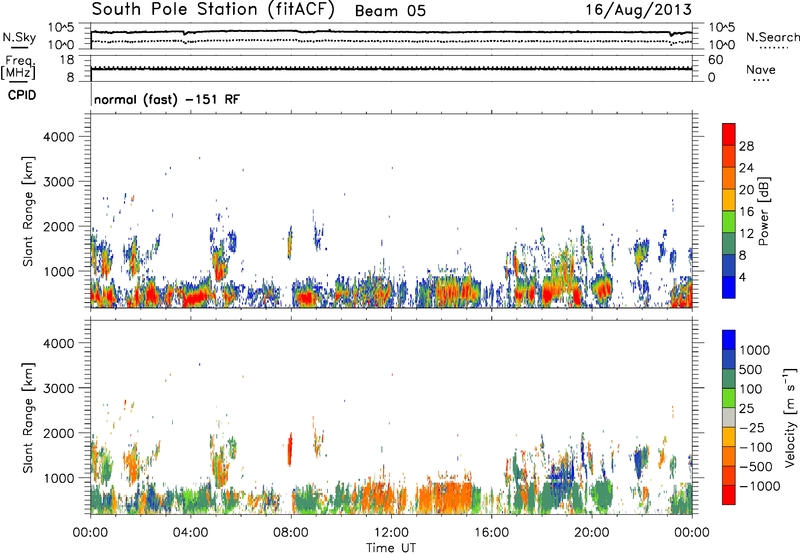Viewport: 800px width, 554px height.
Task: Click the '10^5' left tick of noise panel
Action: point(61,28)
